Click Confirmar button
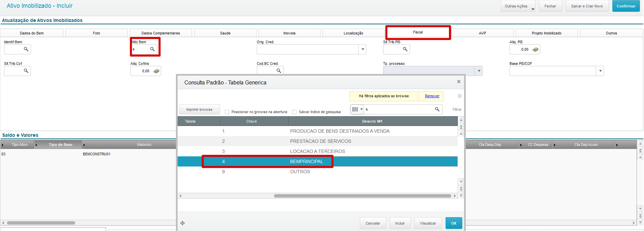 [x=626, y=6]
